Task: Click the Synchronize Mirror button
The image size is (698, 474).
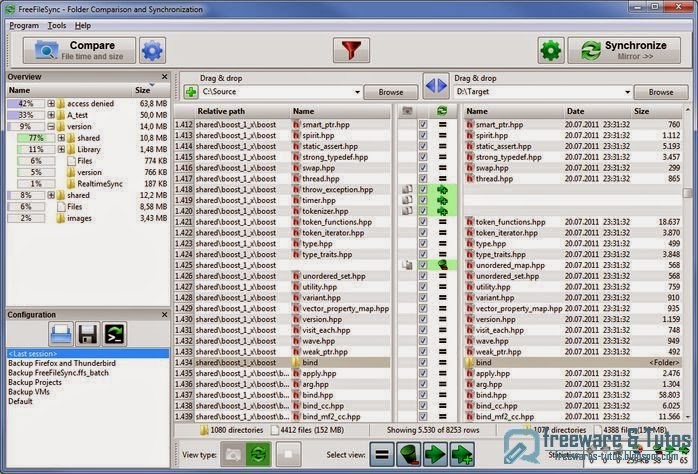Action: click(624, 50)
